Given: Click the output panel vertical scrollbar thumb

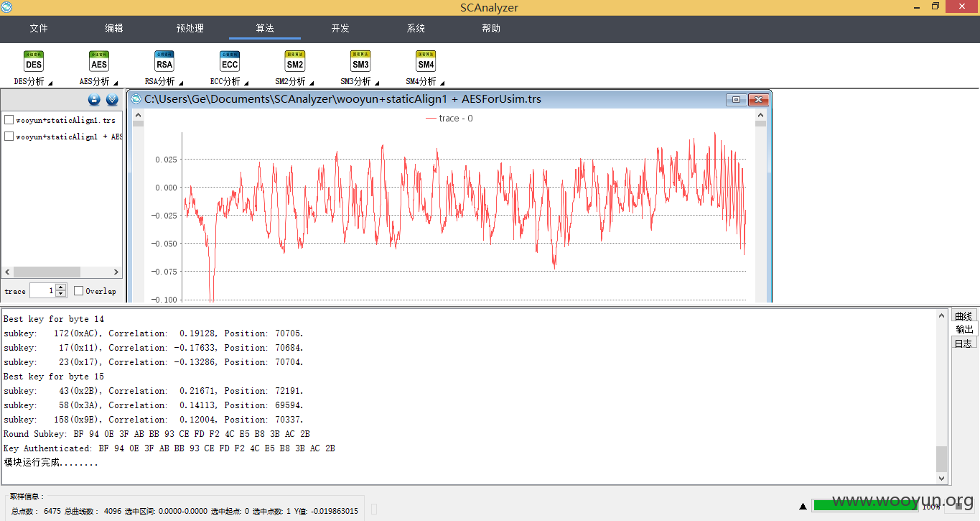Looking at the screenshot, I should pos(942,458).
